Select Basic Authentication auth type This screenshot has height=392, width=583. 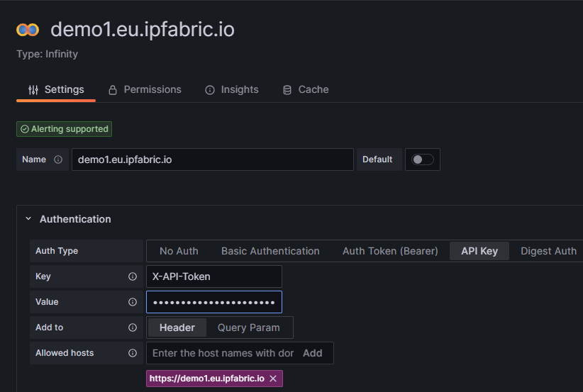[x=270, y=251]
